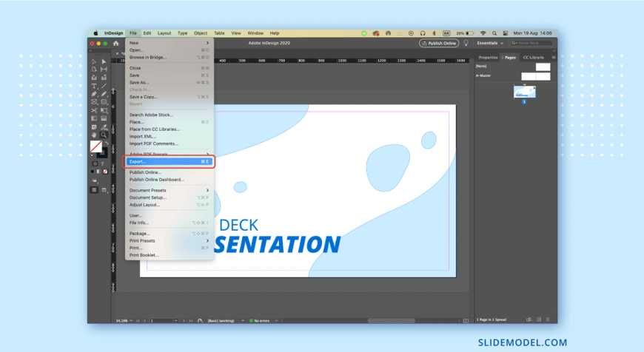Screen dimensions: 644x352
Task: Choose Package from the File menu
Action: click(x=170, y=234)
